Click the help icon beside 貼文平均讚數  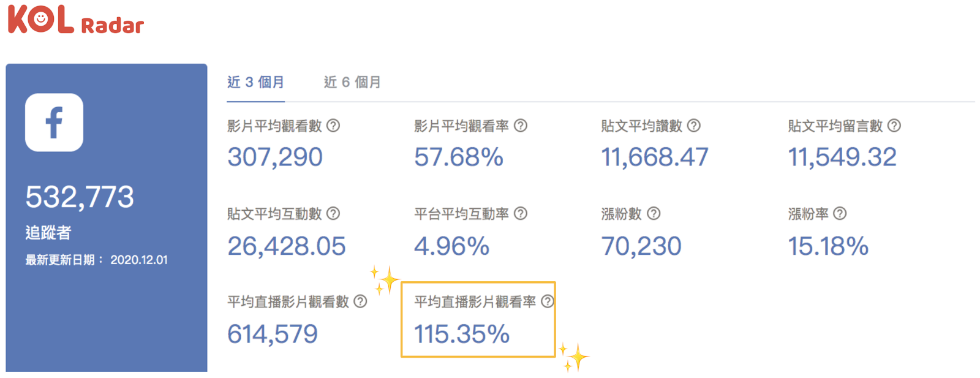(694, 126)
